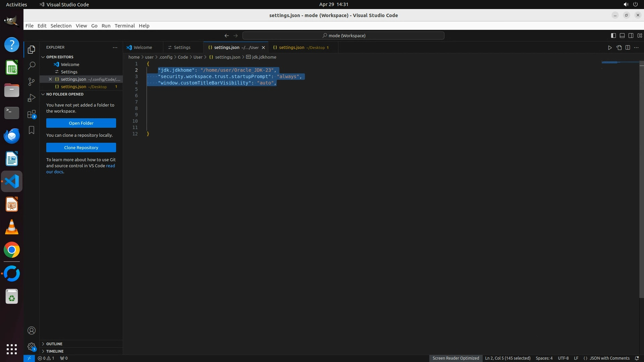Open the Run and Debug view
The width and height of the screenshot is (644, 362).
tap(32, 98)
